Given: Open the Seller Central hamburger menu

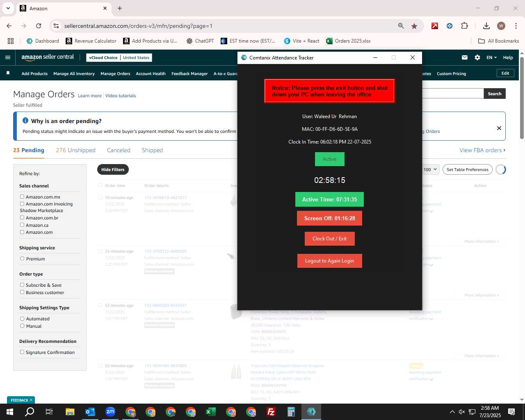Looking at the screenshot, I should [x=8, y=57].
